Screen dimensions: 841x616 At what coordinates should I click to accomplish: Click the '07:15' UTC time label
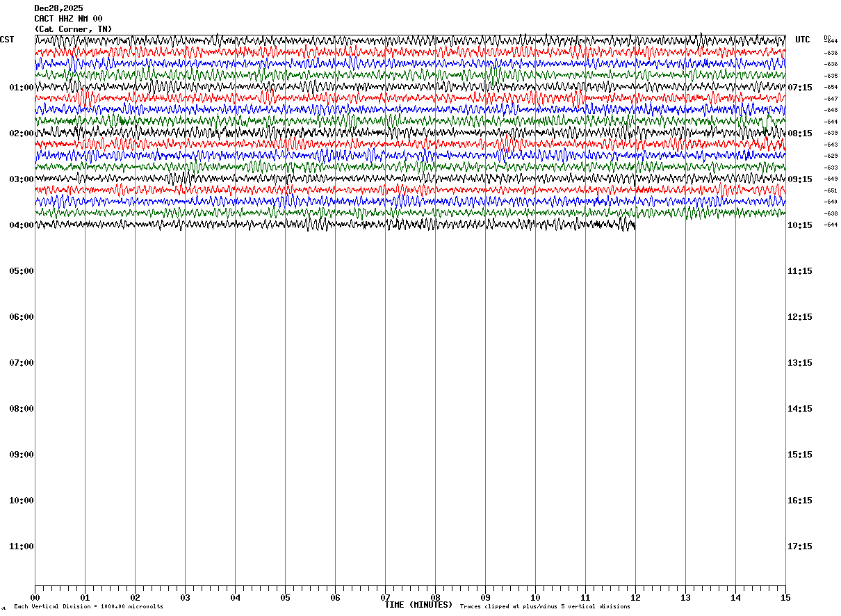801,88
